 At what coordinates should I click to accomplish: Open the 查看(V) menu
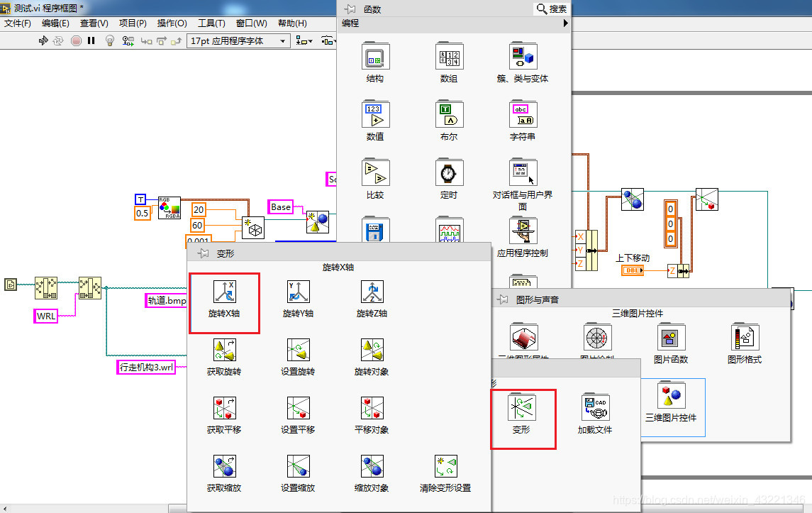coord(94,23)
